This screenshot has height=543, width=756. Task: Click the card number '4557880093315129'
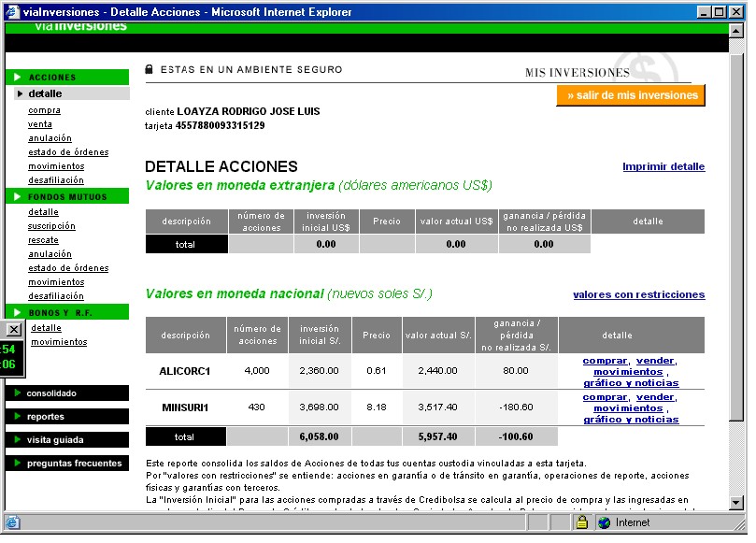point(220,125)
